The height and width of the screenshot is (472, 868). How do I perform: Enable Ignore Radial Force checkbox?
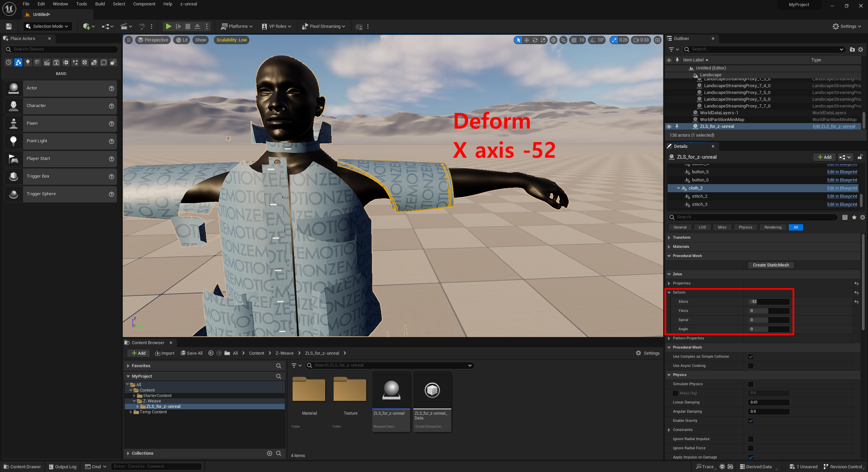tap(751, 448)
